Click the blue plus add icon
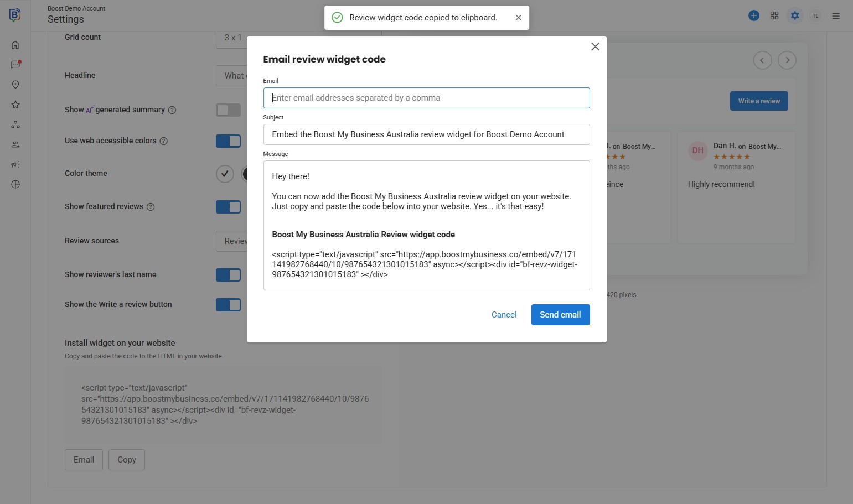853x504 pixels. click(753, 16)
